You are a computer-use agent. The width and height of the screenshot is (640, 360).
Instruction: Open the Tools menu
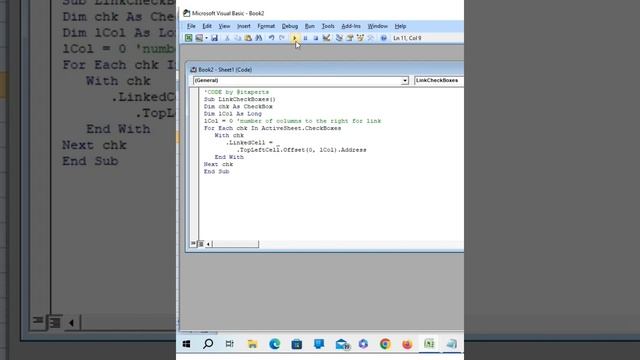(328, 26)
